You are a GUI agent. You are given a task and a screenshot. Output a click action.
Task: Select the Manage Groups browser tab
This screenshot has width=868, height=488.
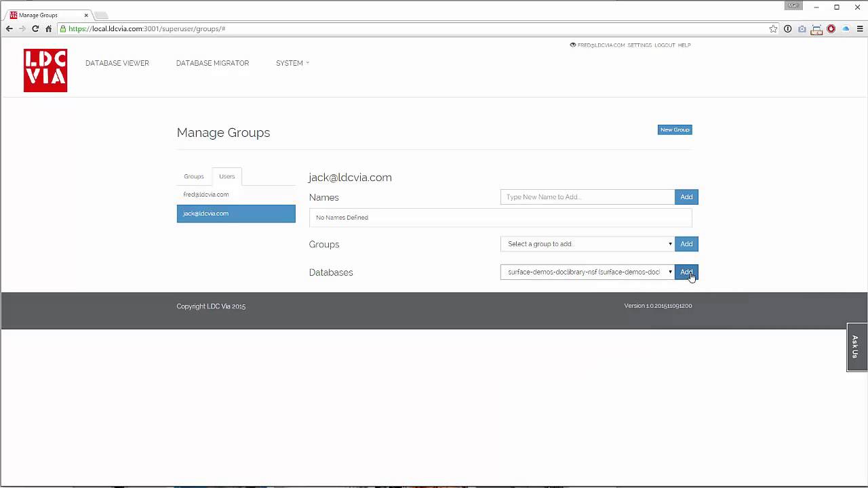(x=47, y=15)
